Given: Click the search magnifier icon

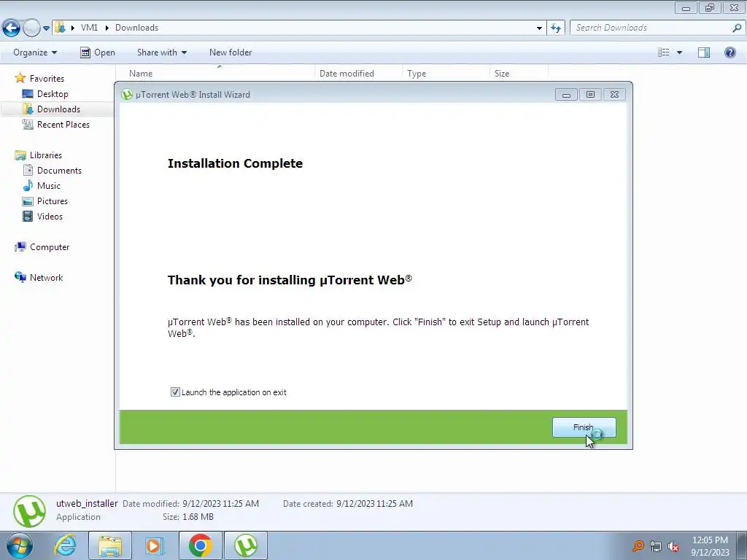Looking at the screenshot, I should click(737, 28).
